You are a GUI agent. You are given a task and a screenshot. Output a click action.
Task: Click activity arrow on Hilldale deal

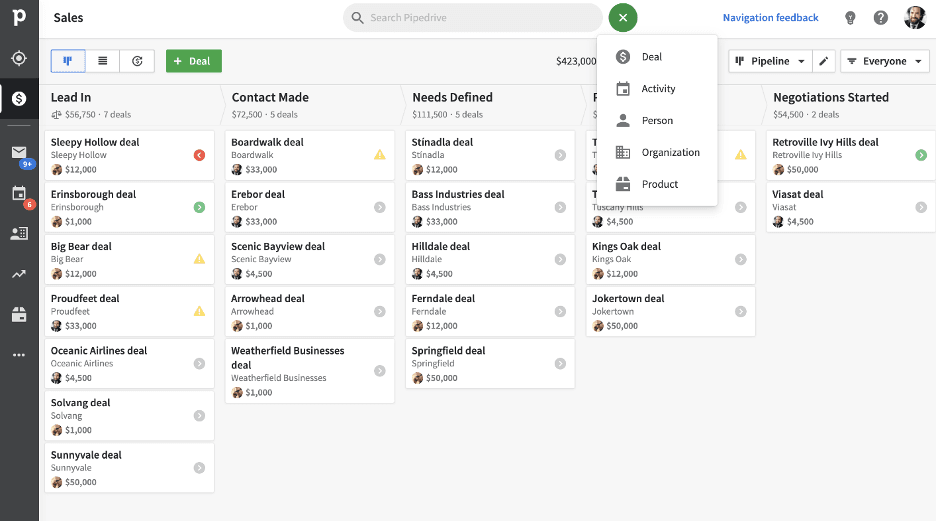coord(560,259)
